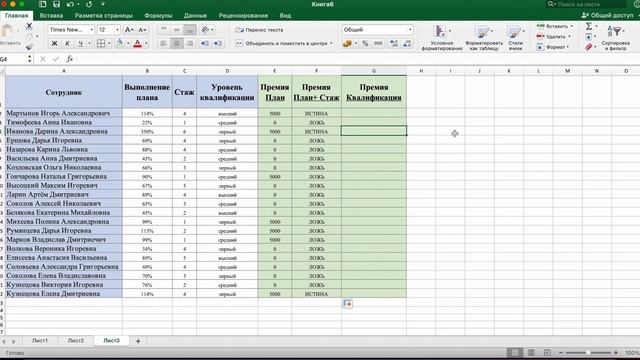Toggle bold formatting (Ж)

click(x=54, y=43)
